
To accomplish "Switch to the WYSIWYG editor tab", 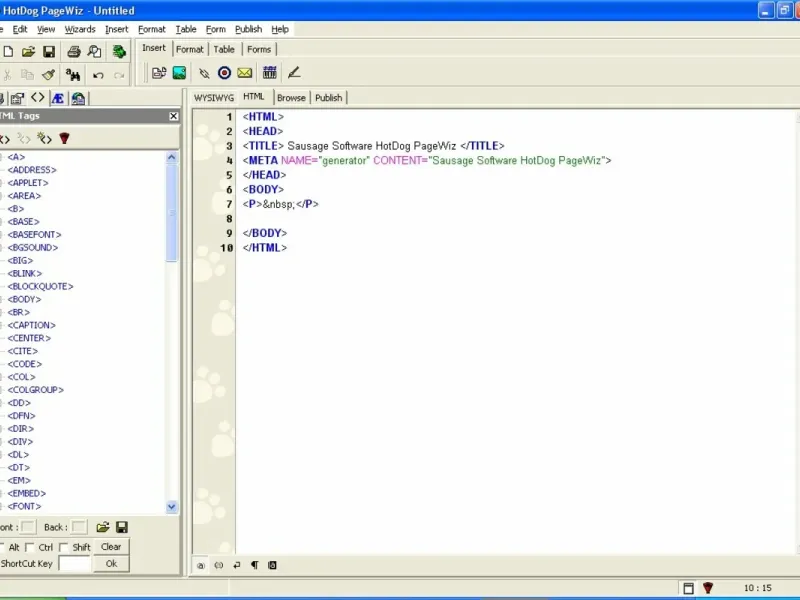I will click(x=214, y=97).
